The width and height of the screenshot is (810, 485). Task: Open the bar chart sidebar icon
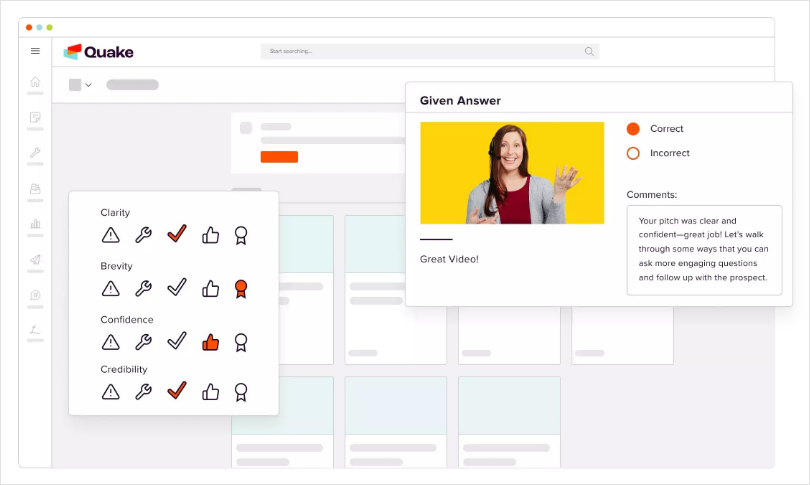[35, 224]
